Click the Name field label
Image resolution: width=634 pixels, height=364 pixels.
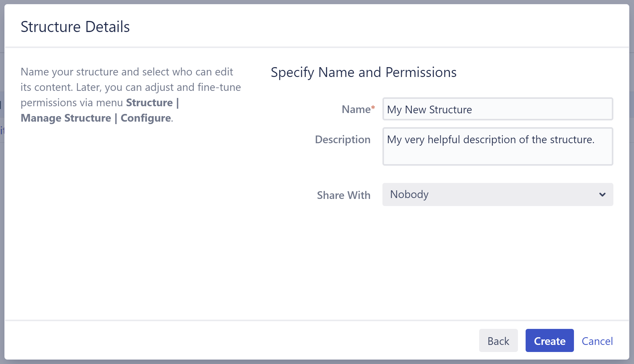356,109
